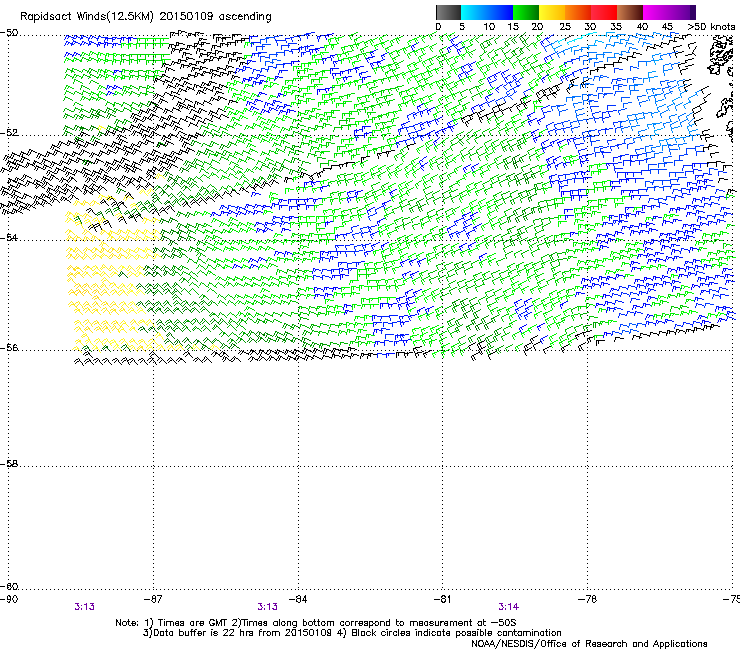Select the -58 latitude axis label
Image resolution: width=740 pixels, height=650 pixels.
[9, 464]
